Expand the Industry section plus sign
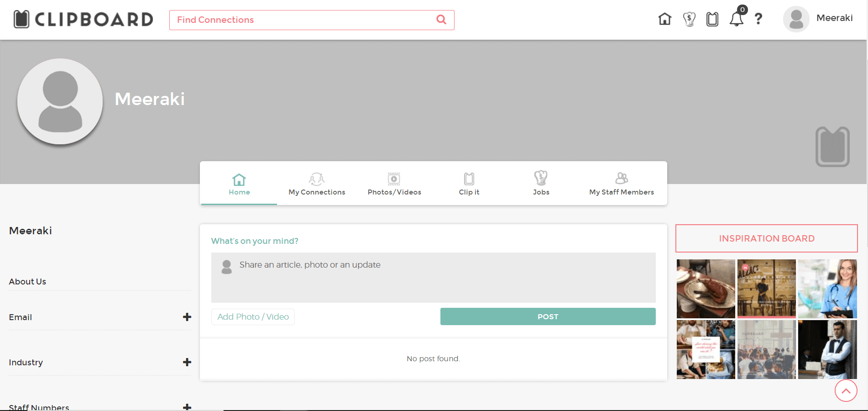 pyautogui.click(x=187, y=362)
